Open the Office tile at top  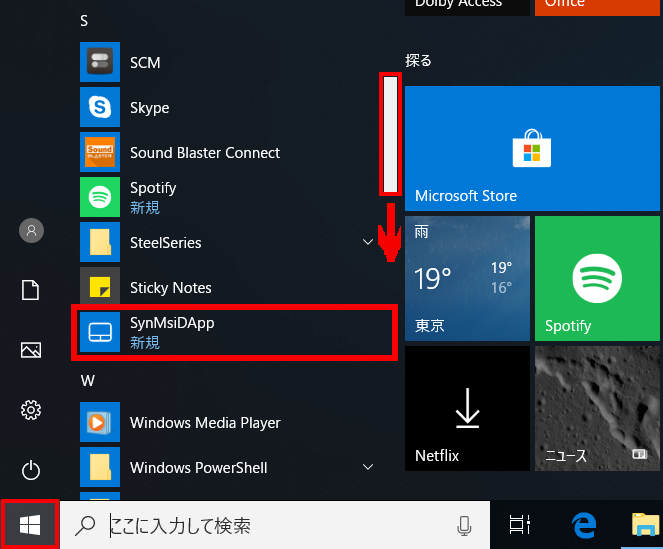point(597,8)
